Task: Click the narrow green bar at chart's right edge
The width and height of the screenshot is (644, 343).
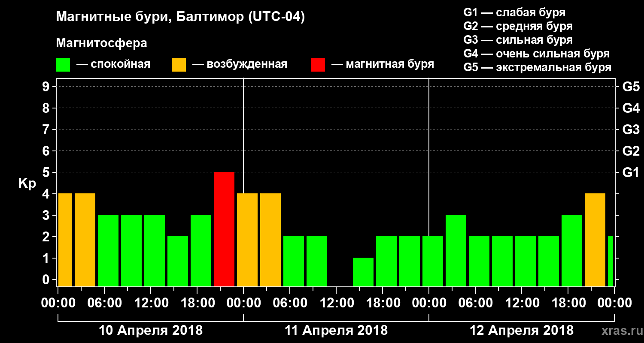Action: [x=611, y=261]
